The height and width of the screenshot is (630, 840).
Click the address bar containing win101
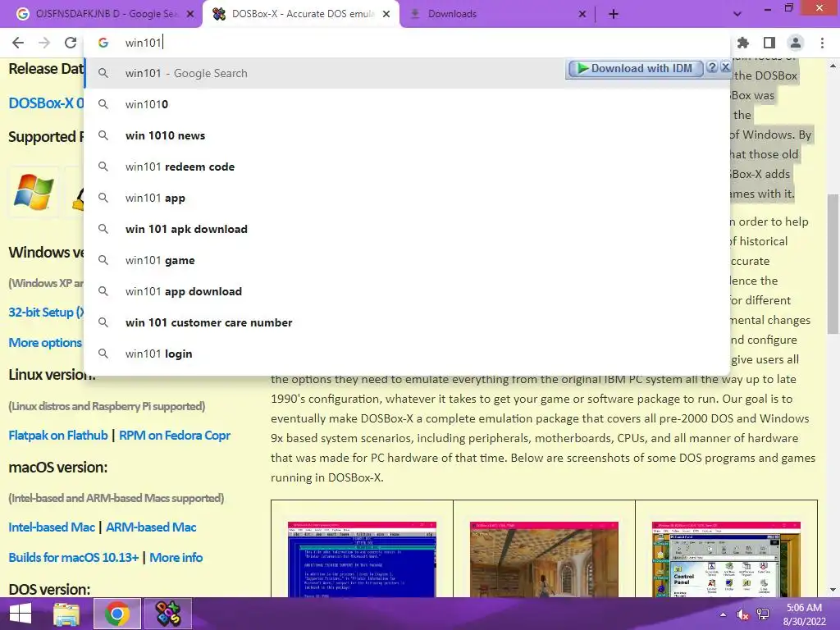[x=407, y=43]
